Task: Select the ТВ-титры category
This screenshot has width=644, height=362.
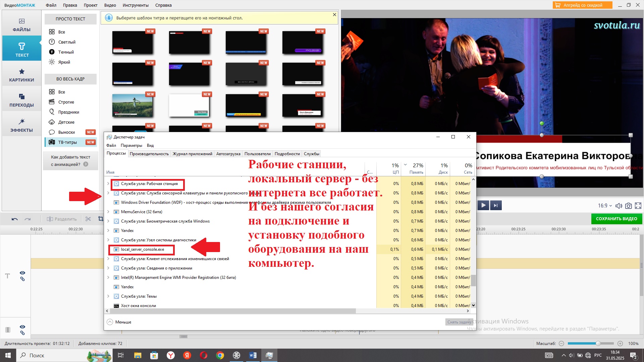Action: (x=68, y=142)
